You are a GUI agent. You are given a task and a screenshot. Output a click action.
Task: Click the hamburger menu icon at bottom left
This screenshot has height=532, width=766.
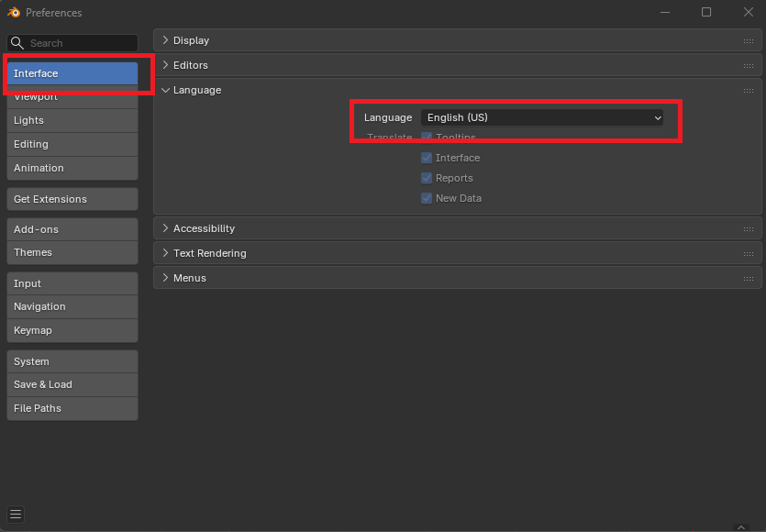click(x=16, y=514)
